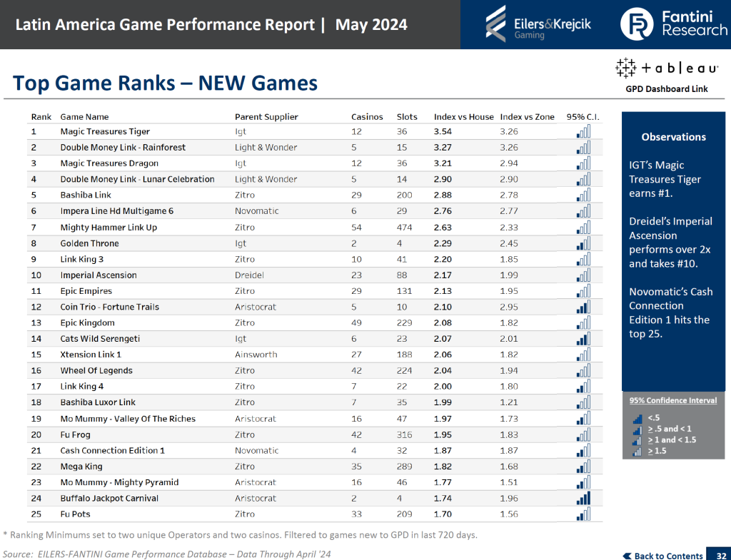Click the Imperial Ascension game name
The height and width of the screenshot is (560, 731).
[x=99, y=275]
